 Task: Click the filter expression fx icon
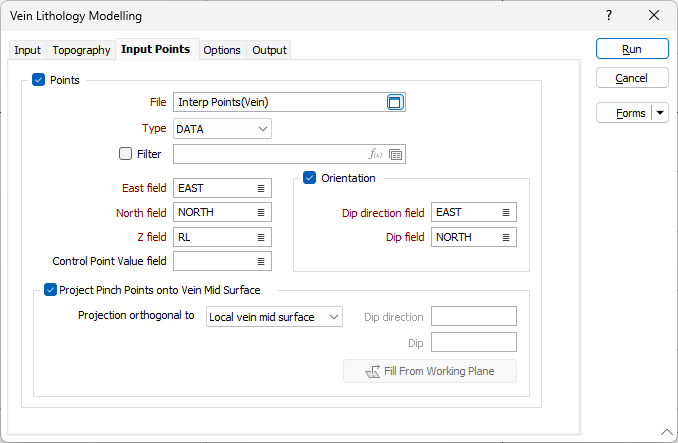pos(375,154)
